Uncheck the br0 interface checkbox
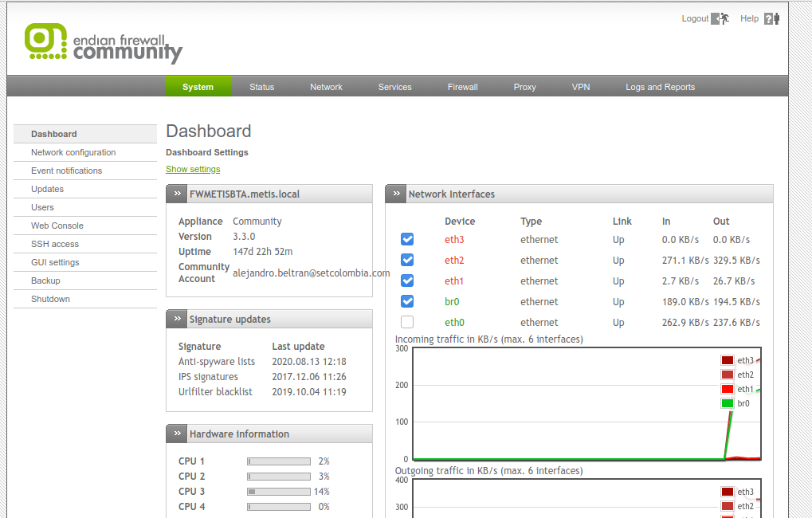812x518 pixels. point(407,301)
